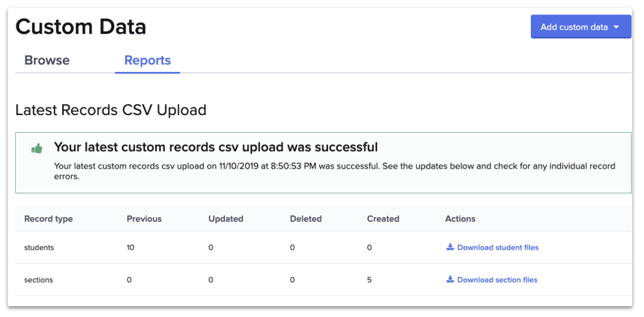
Task: Click the green thumbs-up success icon
Action: 36,148
